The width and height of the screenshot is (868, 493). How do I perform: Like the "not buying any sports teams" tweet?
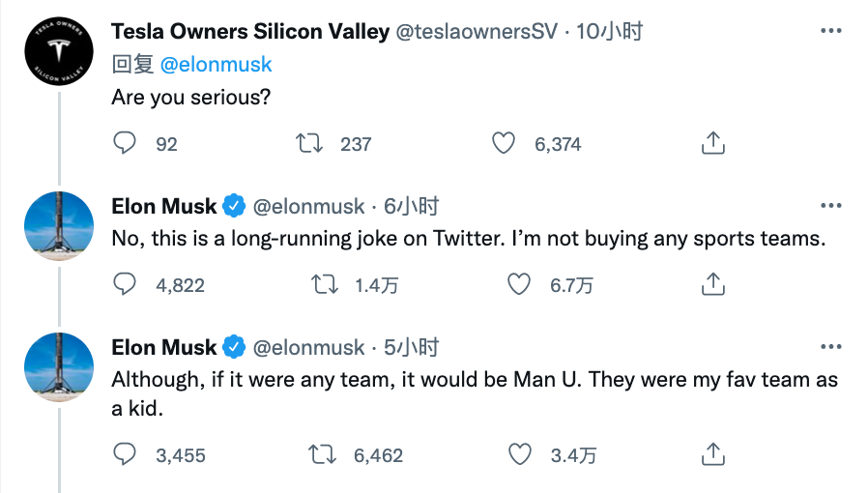[x=519, y=284]
